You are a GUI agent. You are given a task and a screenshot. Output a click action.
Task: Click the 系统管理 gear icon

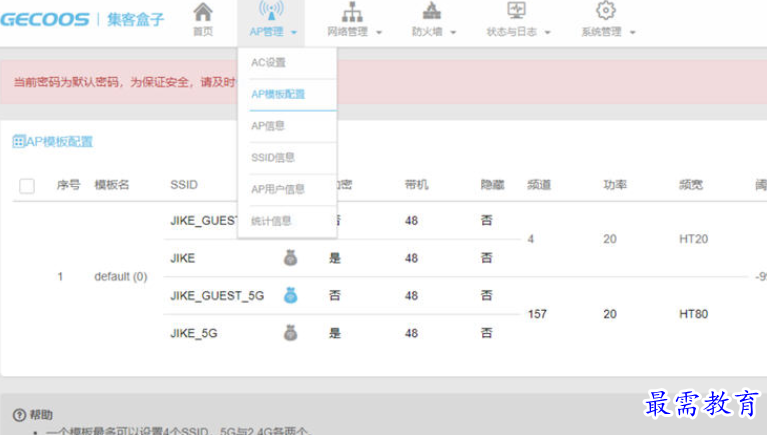pyautogui.click(x=606, y=10)
